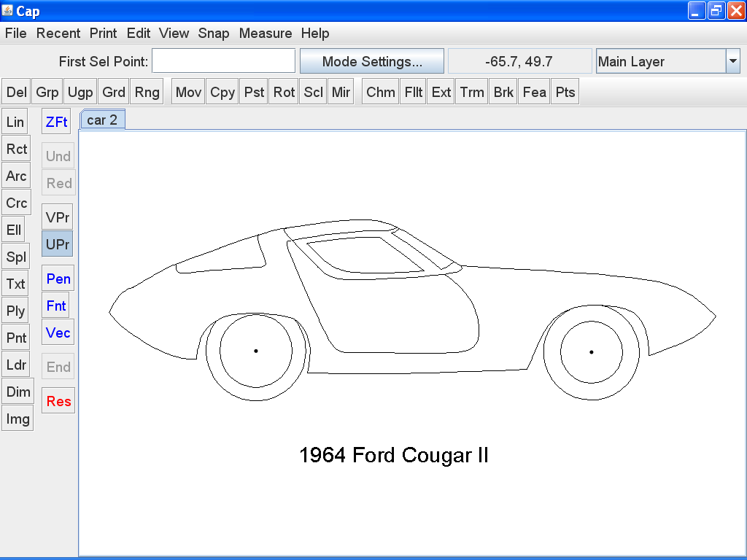747x560 pixels.
Task: Open the Measure menu
Action: pyautogui.click(x=266, y=34)
